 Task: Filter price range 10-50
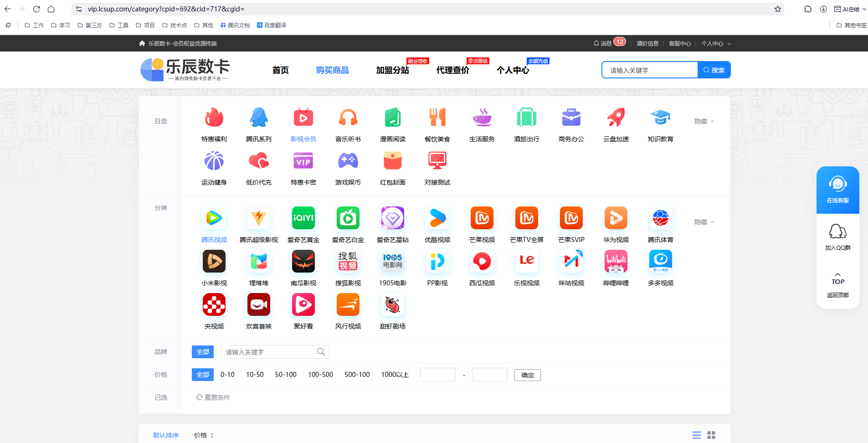[x=255, y=375]
